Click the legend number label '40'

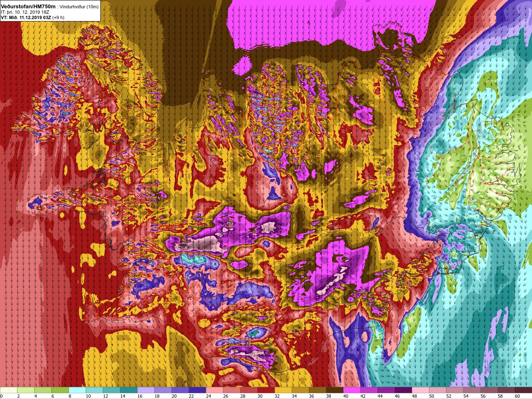[345, 396]
